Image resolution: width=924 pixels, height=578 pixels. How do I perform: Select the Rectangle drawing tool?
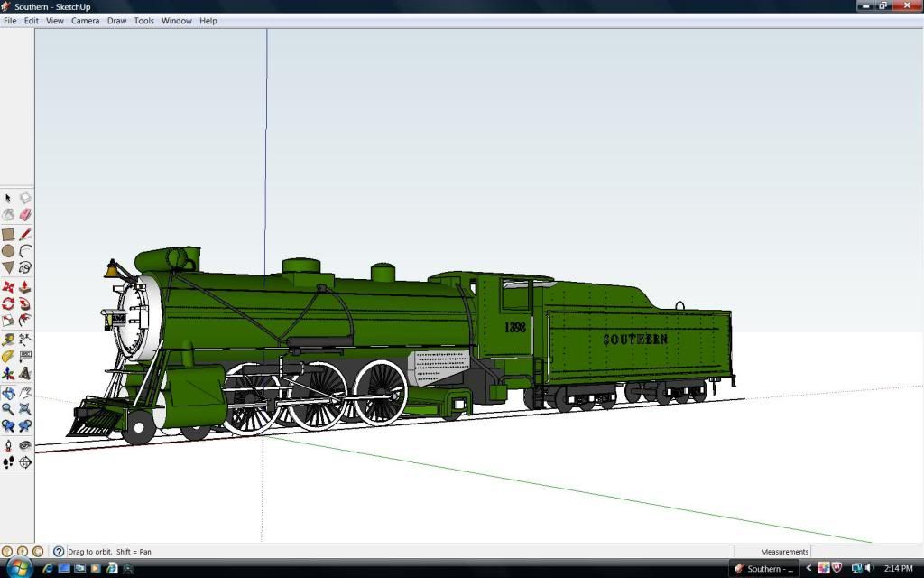[7, 234]
